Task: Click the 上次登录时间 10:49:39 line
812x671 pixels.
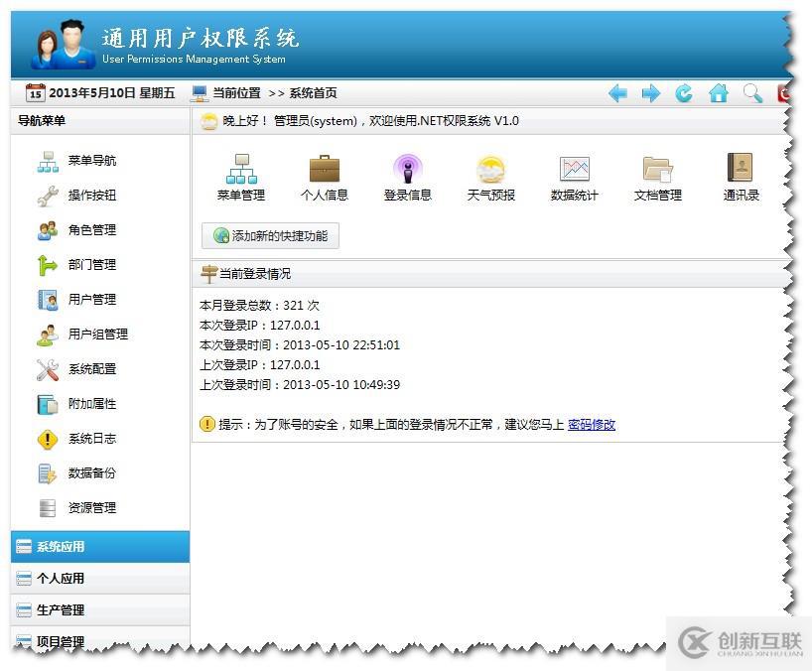Action: point(300,385)
